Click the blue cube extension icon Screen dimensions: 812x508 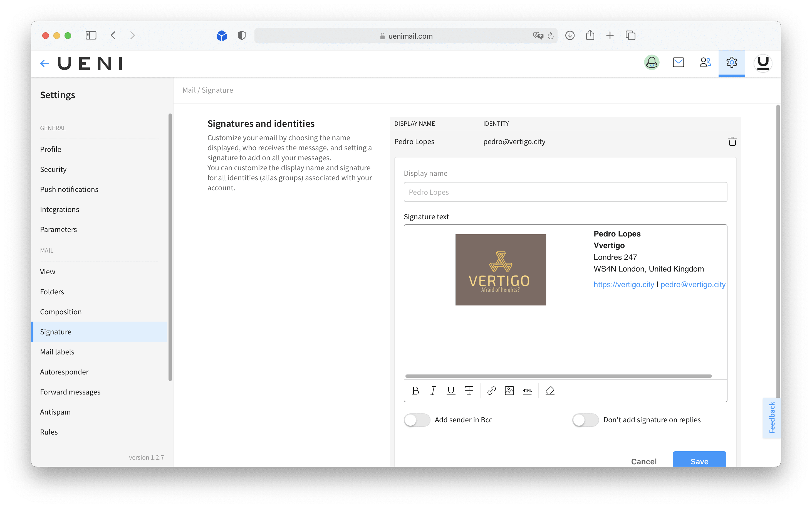pos(221,35)
